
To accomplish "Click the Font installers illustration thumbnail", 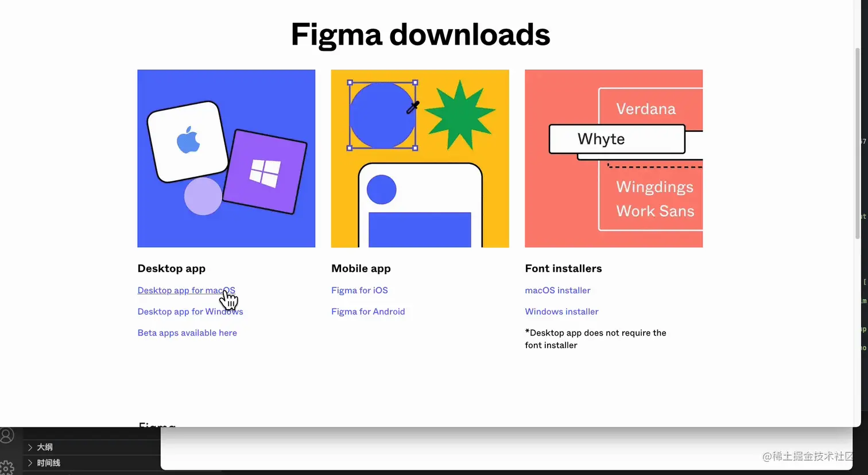I will pyautogui.click(x=614, y=158).
